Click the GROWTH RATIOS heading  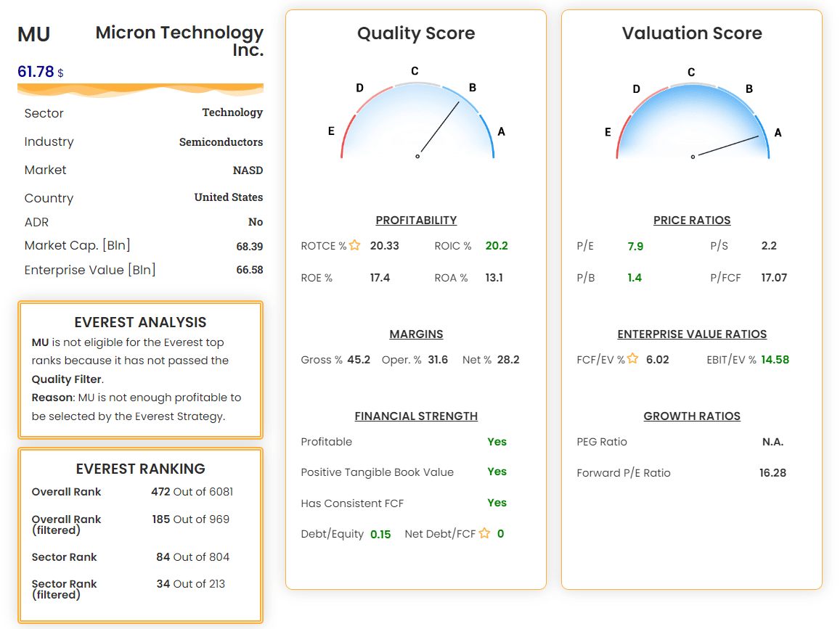[x=692, y=416]
